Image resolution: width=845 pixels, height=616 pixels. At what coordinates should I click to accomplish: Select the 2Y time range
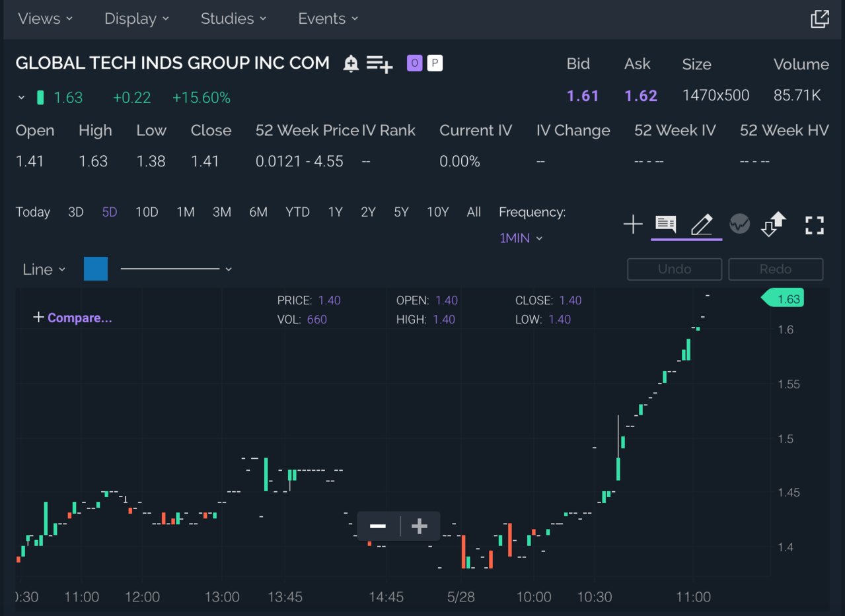tap(368, 212)
